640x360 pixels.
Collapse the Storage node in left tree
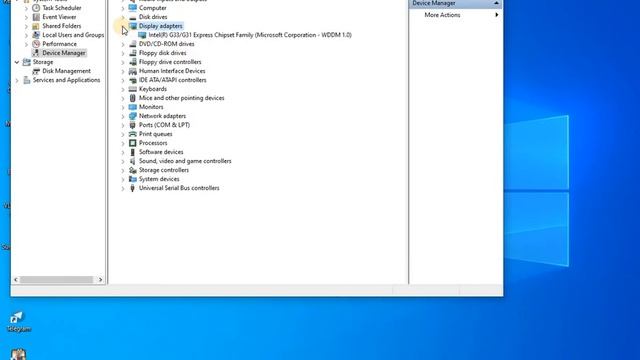[x=17, y=62]
